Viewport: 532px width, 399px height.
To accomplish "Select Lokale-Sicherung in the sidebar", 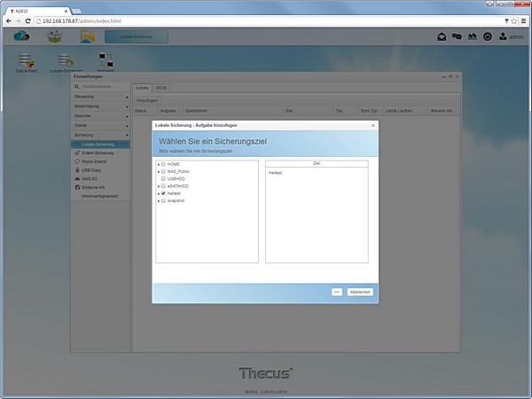I will click(100, 145).
